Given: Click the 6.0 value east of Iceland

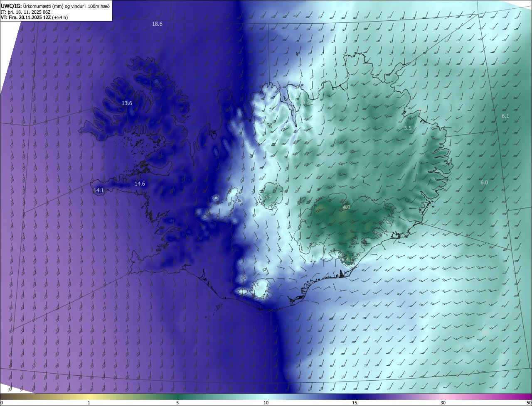Looking at the screenshot, I should coord(484,183).
